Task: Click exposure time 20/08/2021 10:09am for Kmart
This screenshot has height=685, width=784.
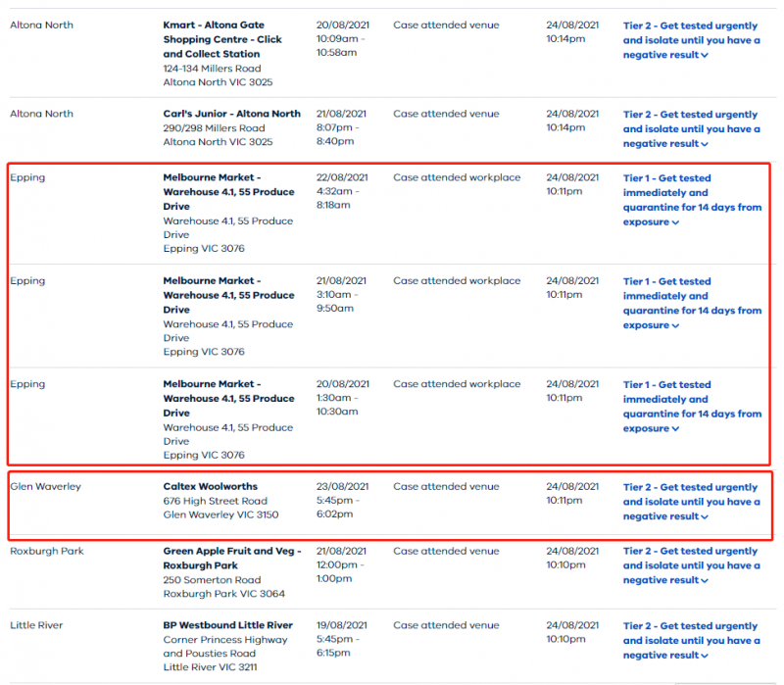Action: tap(342, 38)
